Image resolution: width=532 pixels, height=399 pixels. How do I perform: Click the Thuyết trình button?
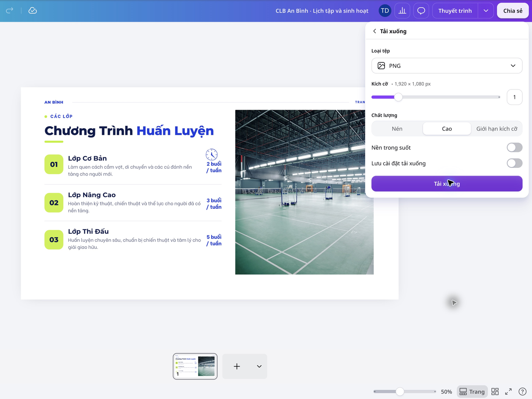(455, 11)
